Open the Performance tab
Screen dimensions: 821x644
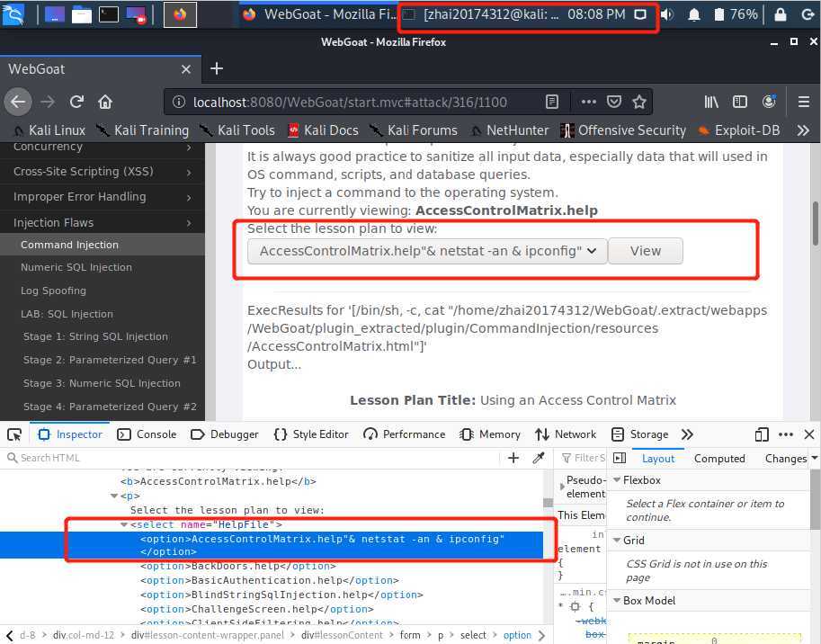click(405, 434)
